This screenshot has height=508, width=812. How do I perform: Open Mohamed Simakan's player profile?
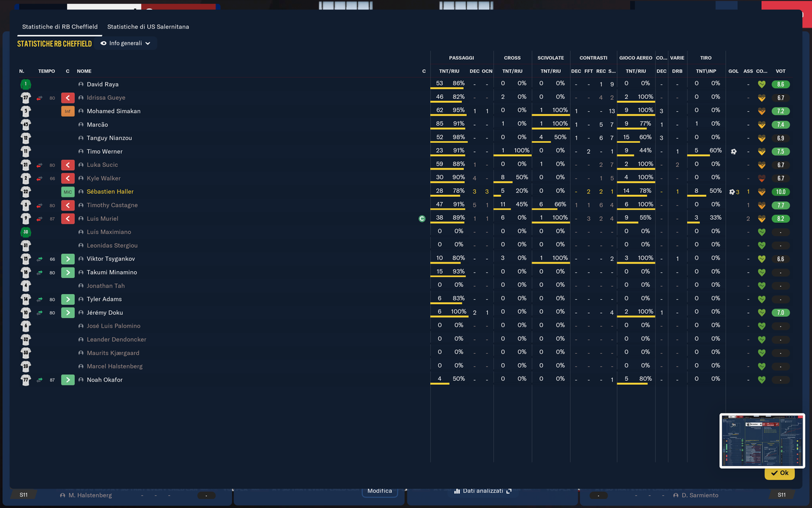pyautogui.click(x=114, y=111)
